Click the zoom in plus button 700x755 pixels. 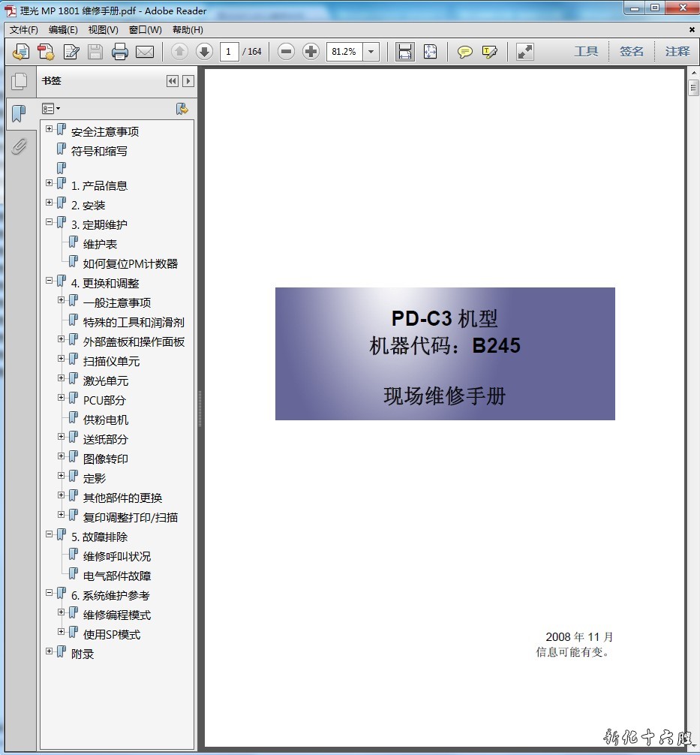coord(311,52)
